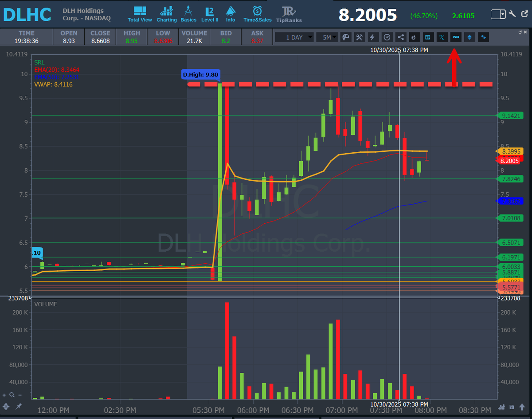The image size is (532, 419).
Task: Click the 6.0033 support level tag
Action: coord(511,267)
